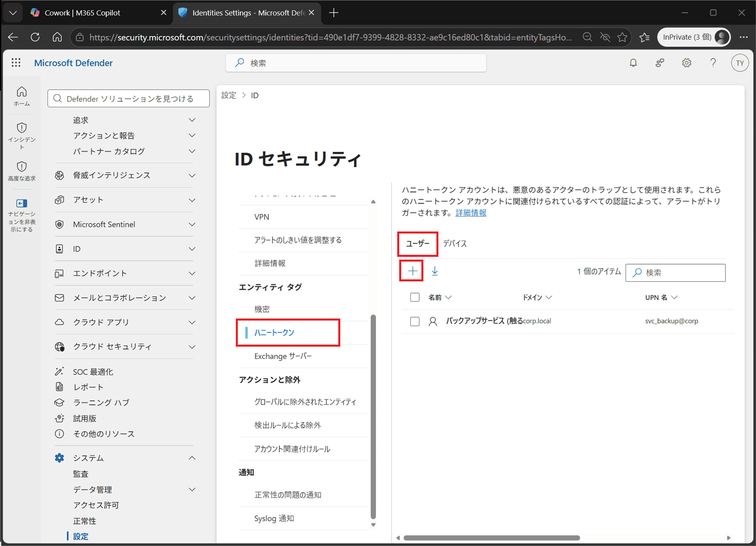Expand アセット navigation section
The image size is (756, 546).
pos(192,200)
